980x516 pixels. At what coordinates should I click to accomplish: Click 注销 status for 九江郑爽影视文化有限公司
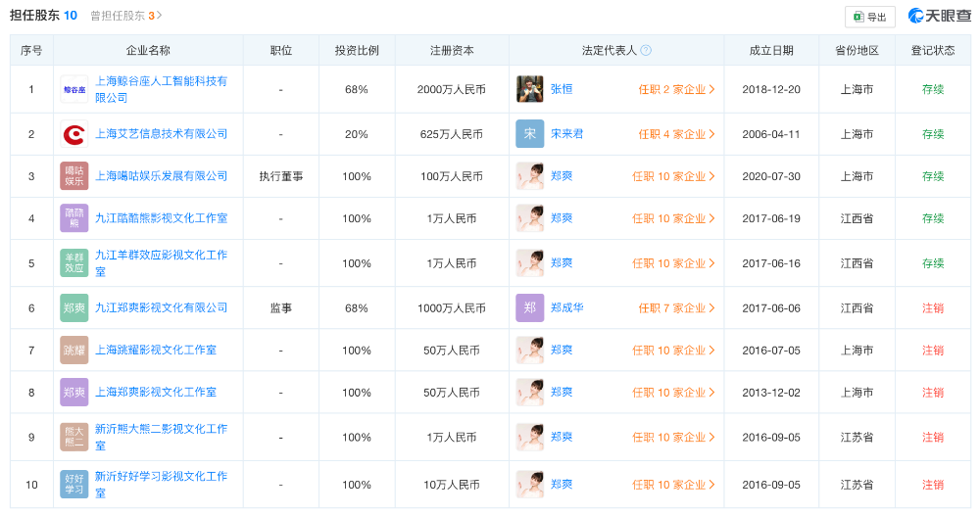933,308
